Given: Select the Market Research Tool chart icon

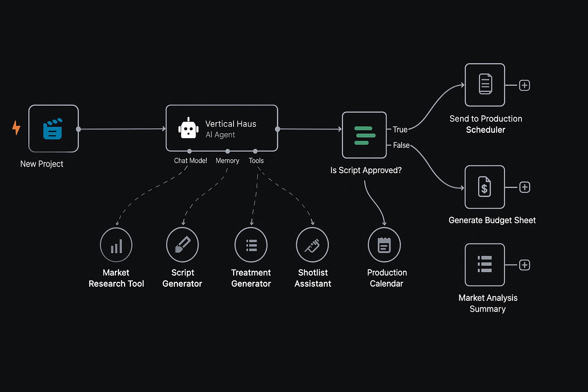Looking at the screenshot, I should point(116,245).
